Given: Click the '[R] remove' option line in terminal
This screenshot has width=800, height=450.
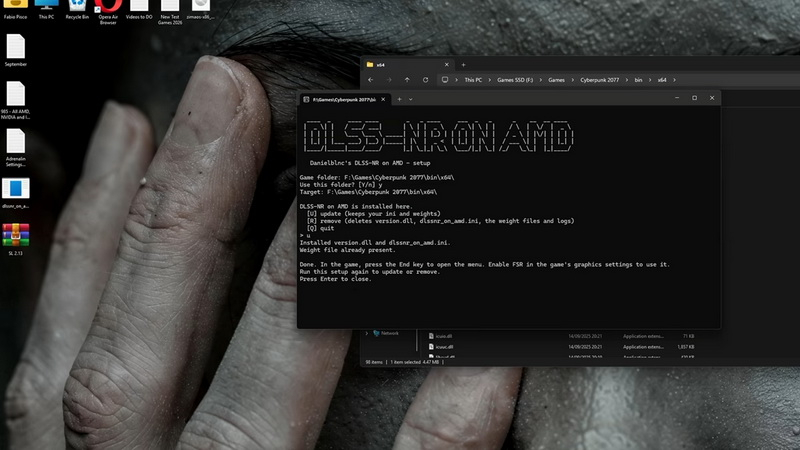Looking at the screenshot, I should [440, 221].
